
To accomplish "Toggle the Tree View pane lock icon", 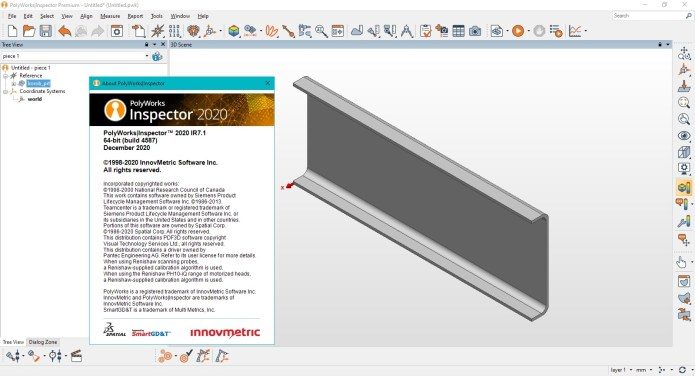I will (146, 44).
